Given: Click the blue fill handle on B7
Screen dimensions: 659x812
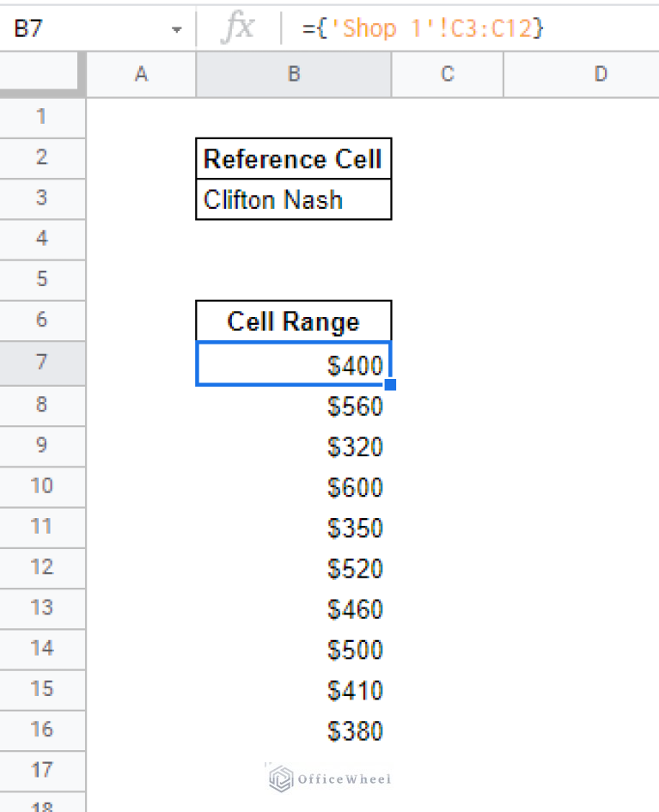Looking at the screenshot, I should pos(390,385).
